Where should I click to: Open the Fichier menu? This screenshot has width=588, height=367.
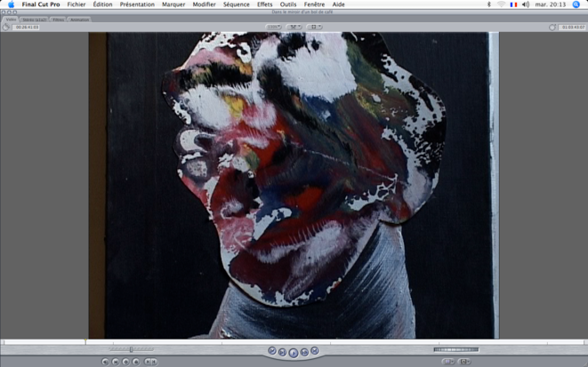click(77, 4)
